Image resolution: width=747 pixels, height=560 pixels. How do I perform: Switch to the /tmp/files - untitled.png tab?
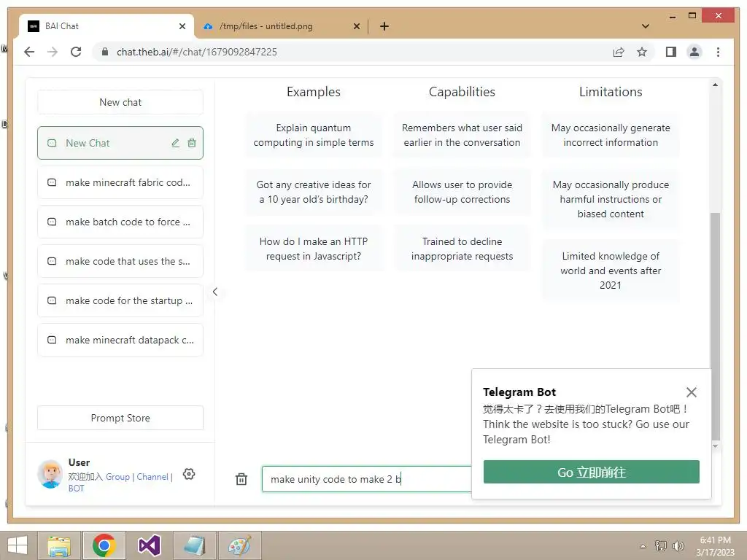(x=281, y=26)
